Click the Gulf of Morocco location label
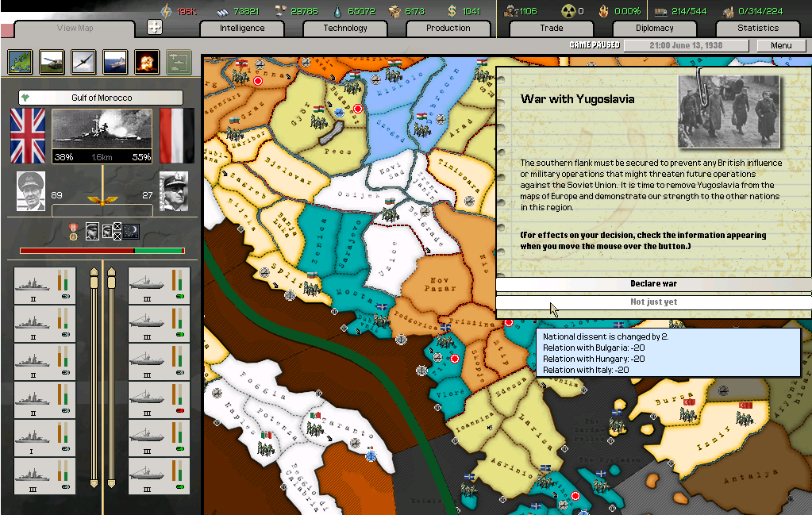 (101, 98)
